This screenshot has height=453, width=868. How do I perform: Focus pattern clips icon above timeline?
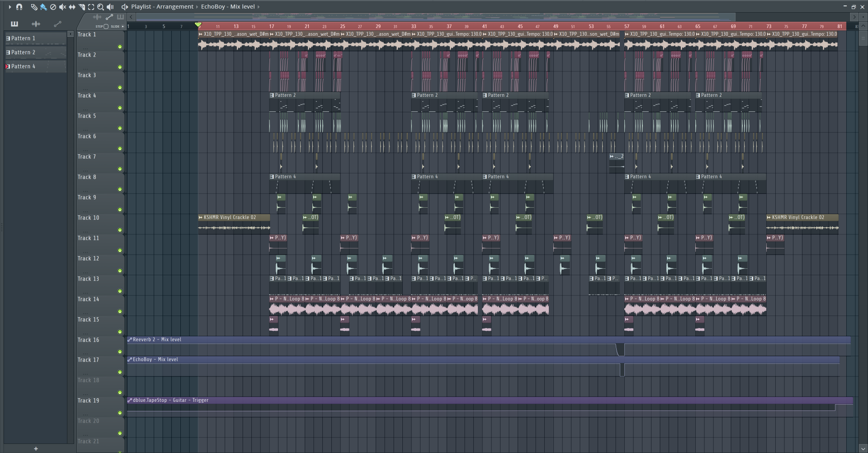click(x=120, y=17)
